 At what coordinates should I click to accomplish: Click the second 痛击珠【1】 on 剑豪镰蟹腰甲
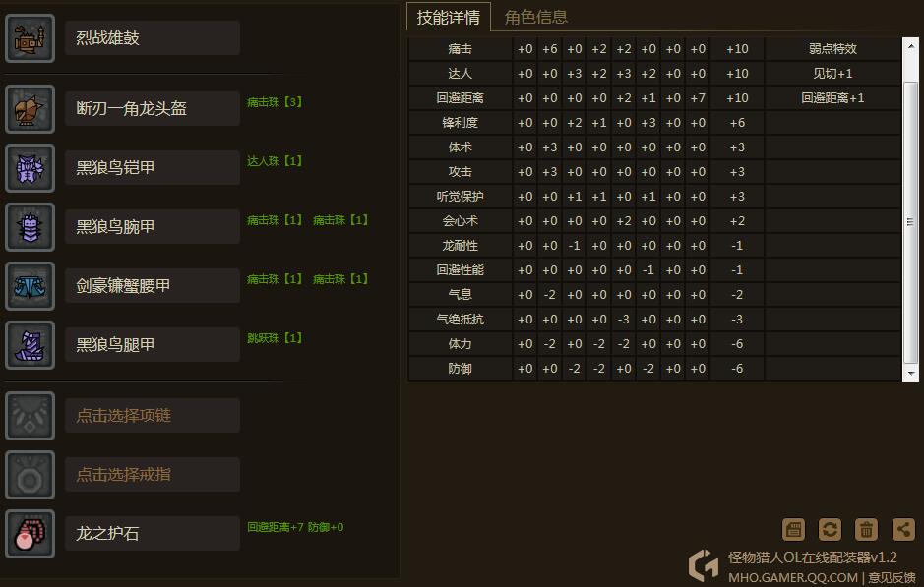click(340, 278)
